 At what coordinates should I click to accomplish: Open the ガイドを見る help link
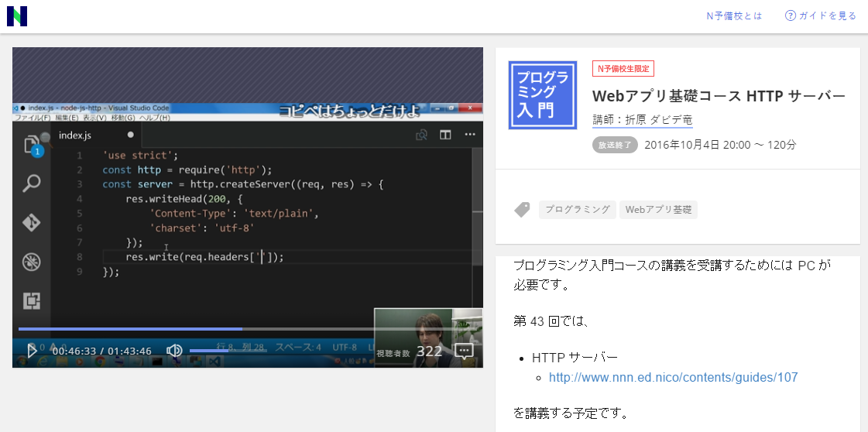(x=821, y=16)
